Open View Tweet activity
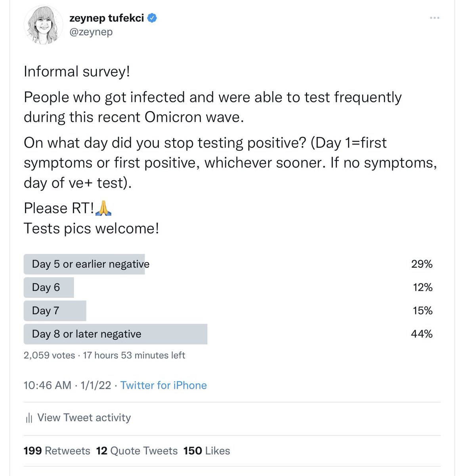 point(84,417)
